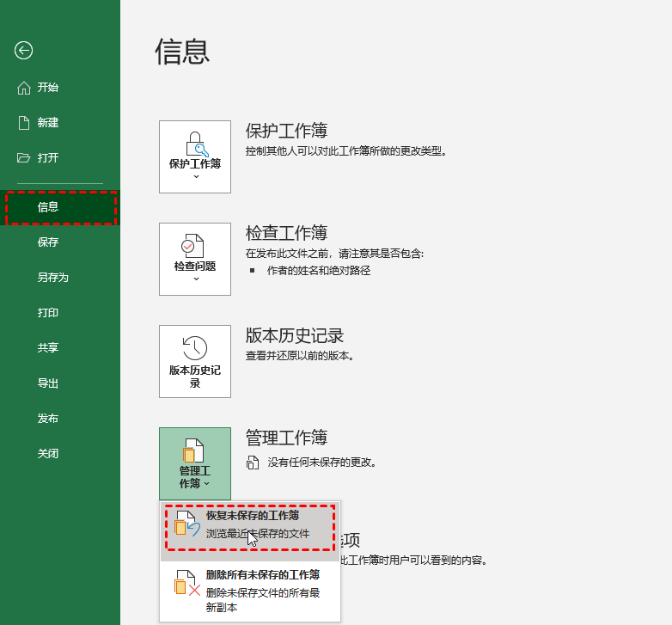Click the 恢复未保存的工作簿 icon
This screenshot has width=672, height=625.
pos(186,524)
